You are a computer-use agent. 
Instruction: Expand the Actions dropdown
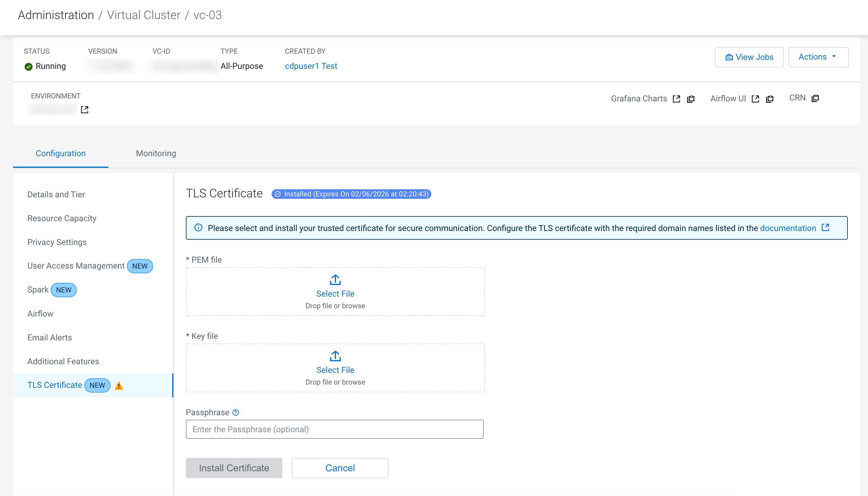(818, 57)
